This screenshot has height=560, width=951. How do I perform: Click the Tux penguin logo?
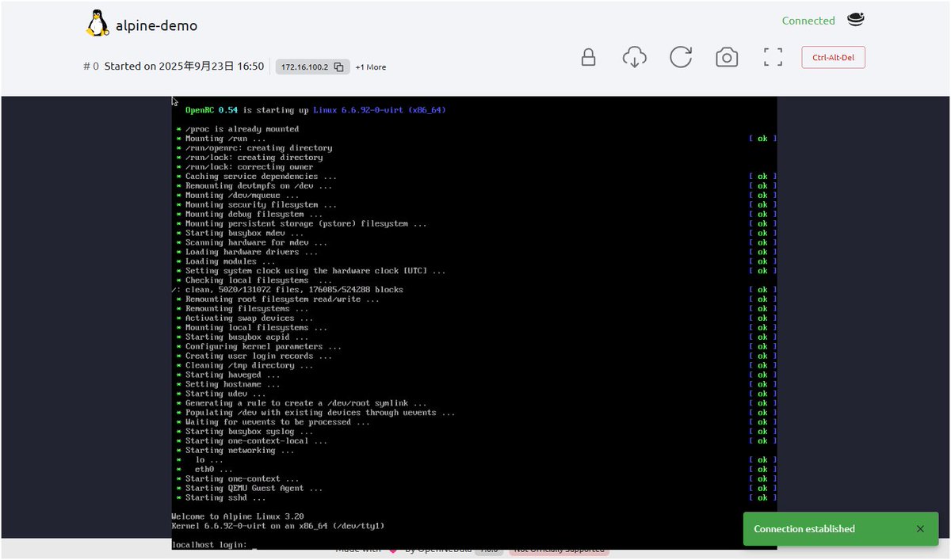97,24
